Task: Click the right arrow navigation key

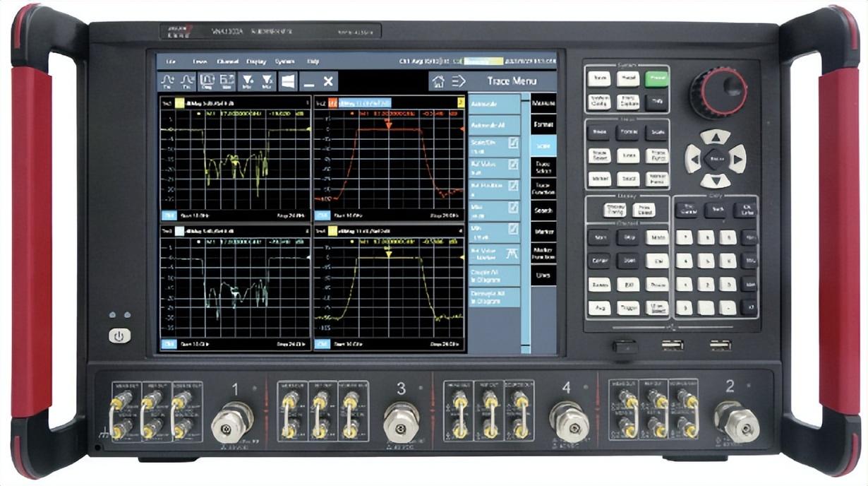Action: 737,159
